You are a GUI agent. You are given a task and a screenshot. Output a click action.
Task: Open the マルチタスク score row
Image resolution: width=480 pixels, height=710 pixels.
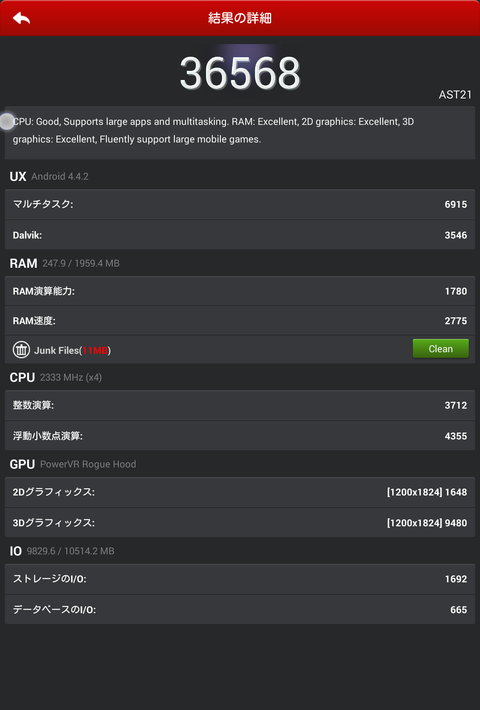coord(240,204)
